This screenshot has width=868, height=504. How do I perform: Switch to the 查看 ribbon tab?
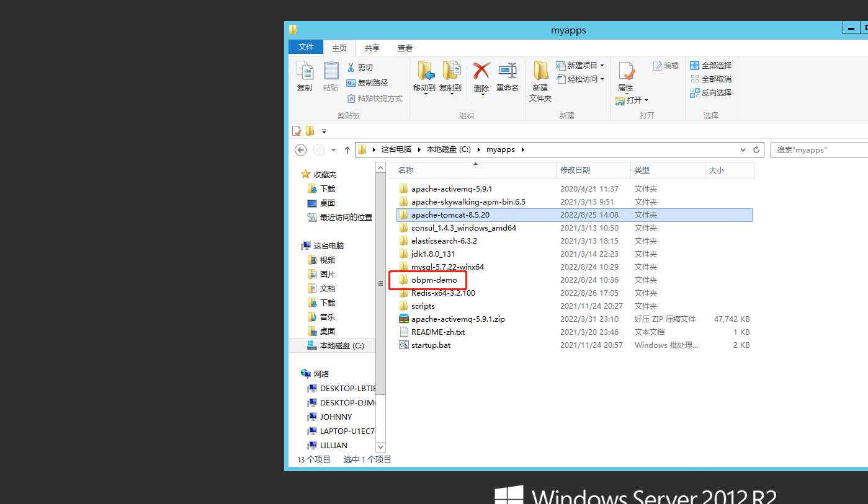405,48
